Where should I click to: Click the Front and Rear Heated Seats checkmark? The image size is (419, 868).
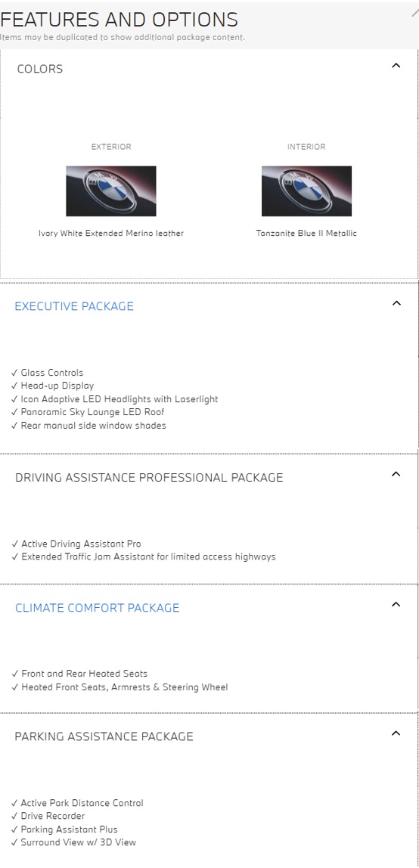15,674
